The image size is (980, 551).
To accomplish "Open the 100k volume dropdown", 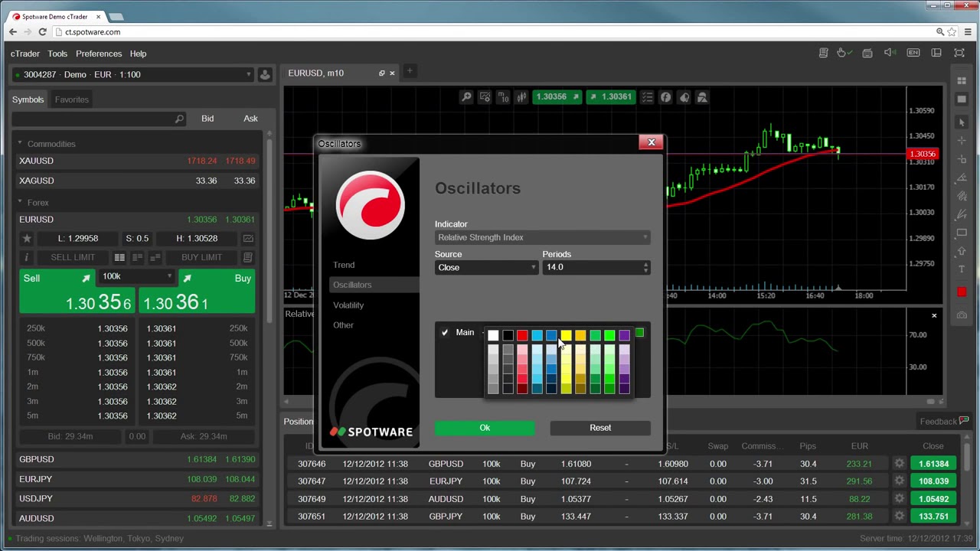I will [x=136, y=277].
